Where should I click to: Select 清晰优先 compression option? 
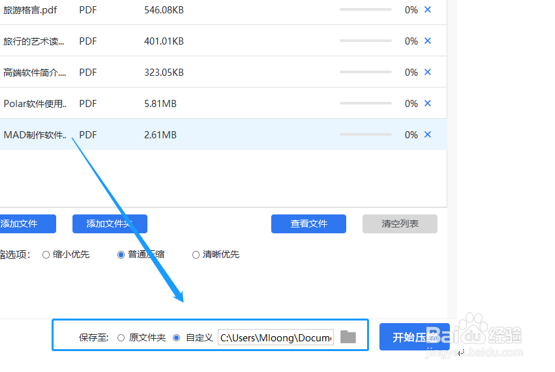point(196,254)
